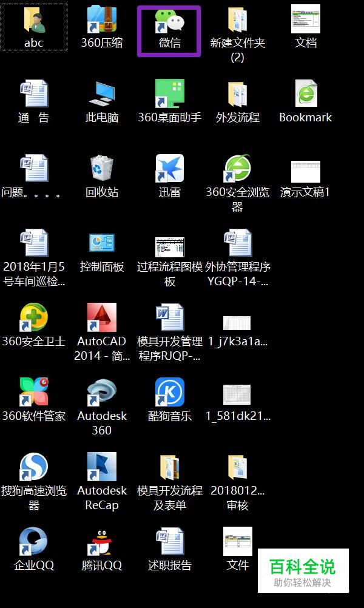Open the 过程流程图模板 file thumbnail
The image size is (364, 608).
tap(169, 248)
